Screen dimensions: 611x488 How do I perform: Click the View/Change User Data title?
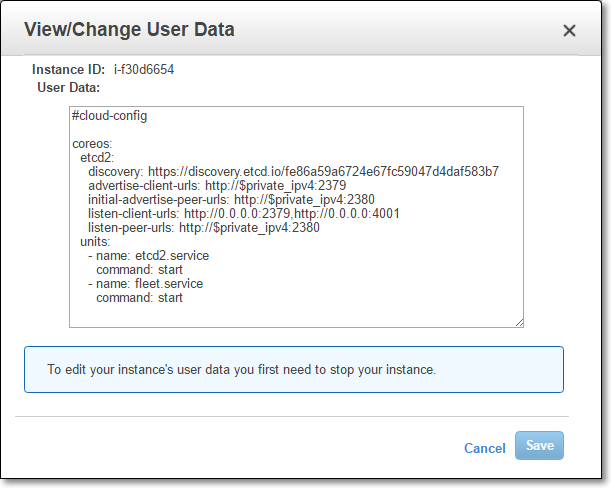(x=129, y=30)
